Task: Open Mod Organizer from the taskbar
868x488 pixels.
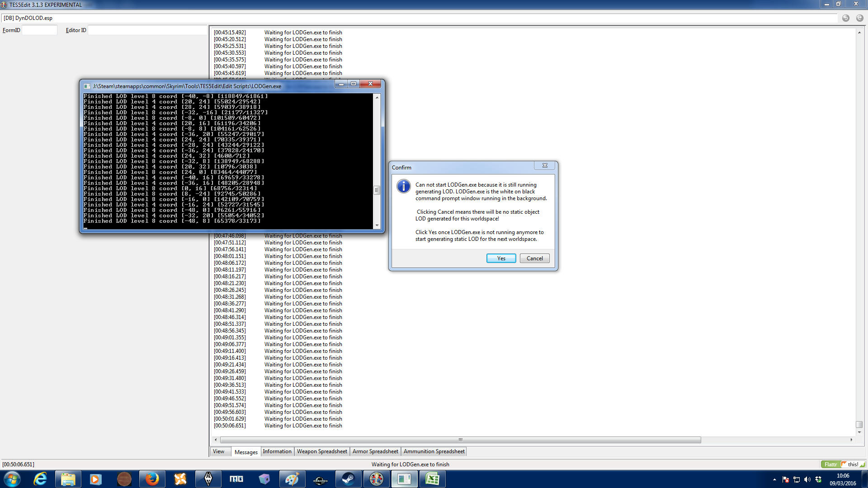Action: [x=236, y=479]
